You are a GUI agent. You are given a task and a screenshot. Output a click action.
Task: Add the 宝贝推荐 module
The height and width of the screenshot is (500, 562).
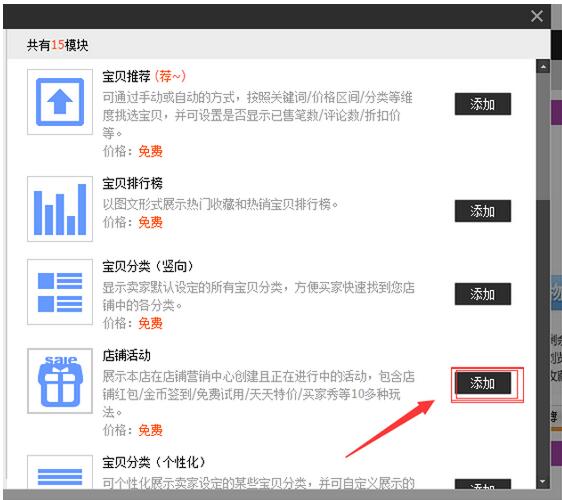[x=482, y=104]
